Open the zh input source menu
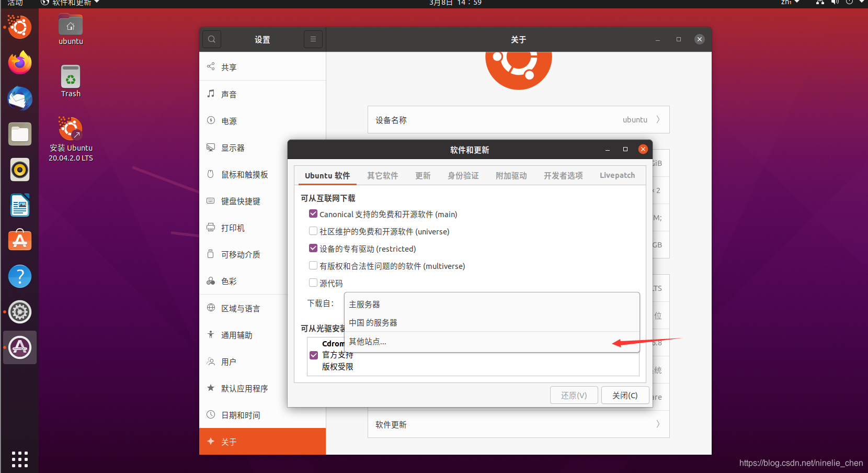 pyautogui.click(x=790, y=3)
